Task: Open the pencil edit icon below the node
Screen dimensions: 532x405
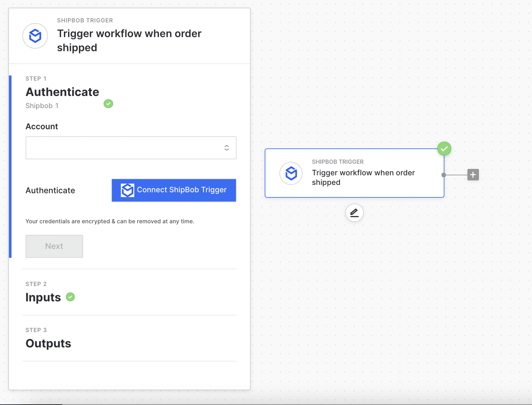Action: pos(354,213)
